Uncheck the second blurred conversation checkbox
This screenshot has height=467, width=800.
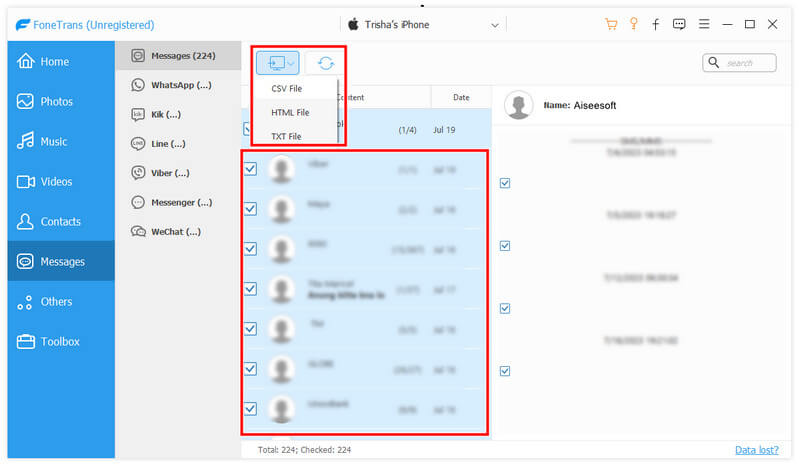point(251,209)
